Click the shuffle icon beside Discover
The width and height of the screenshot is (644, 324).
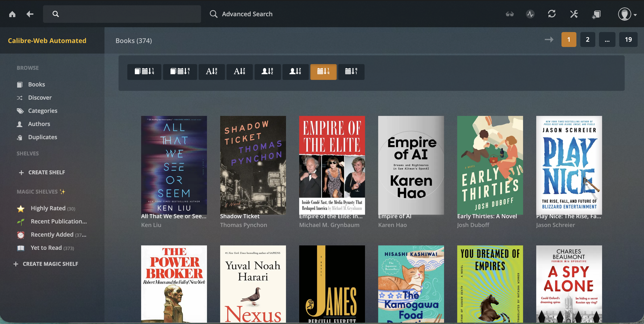coord(20,98)
